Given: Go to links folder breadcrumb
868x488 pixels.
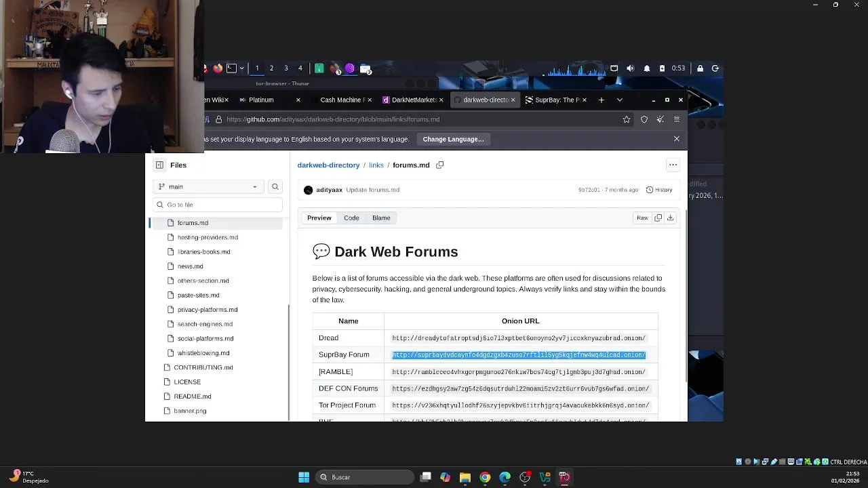Looking at the screenshot, I should pos(376,165).
